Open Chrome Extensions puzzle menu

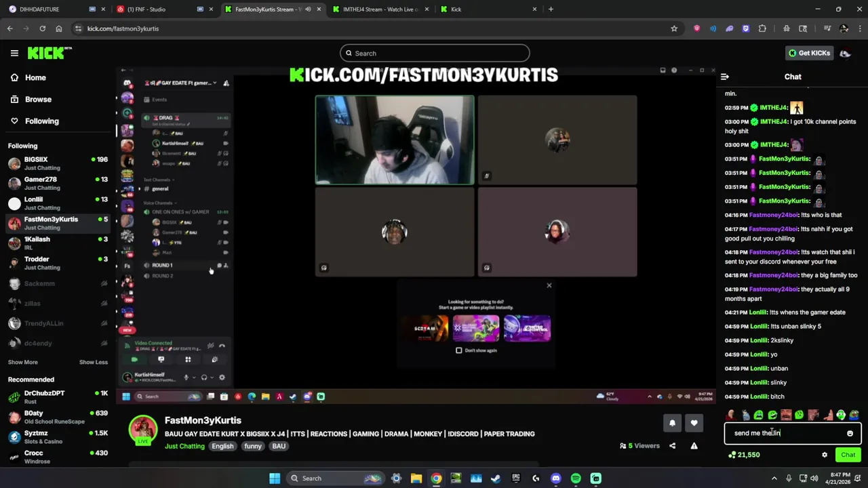point(762,28)
